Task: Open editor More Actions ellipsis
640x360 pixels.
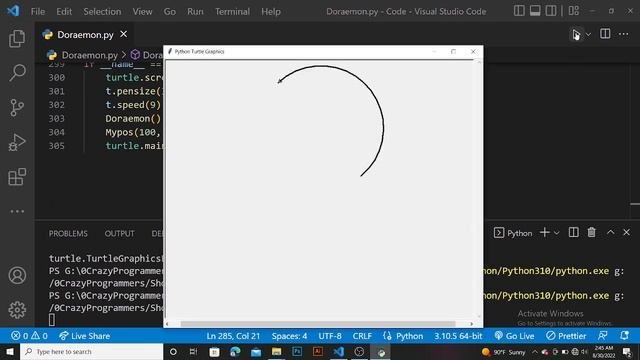Action: click(623, 34)
